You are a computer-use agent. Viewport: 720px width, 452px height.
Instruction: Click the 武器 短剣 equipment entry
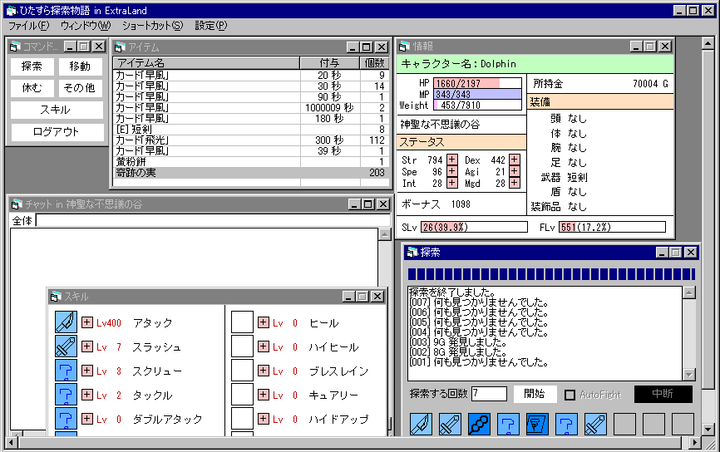point(564,177)
